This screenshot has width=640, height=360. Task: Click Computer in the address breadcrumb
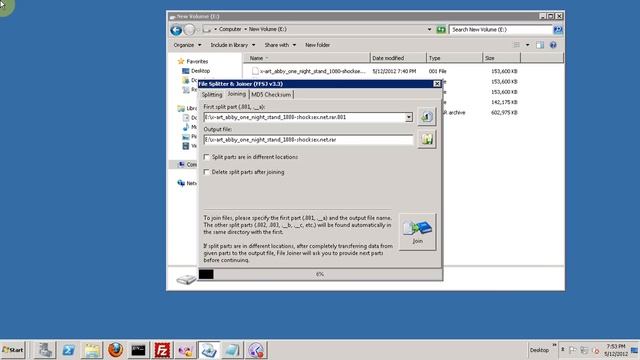230,29
